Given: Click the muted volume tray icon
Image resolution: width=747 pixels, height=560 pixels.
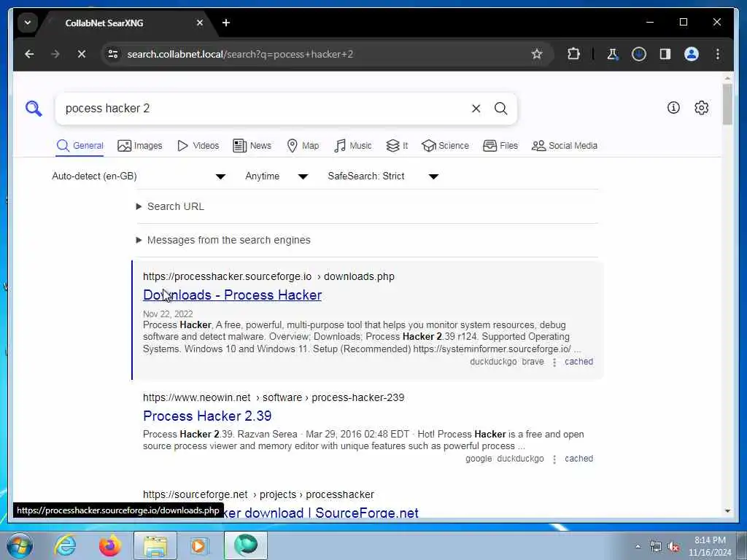Looking at the screenshot, I should [673, 547].
